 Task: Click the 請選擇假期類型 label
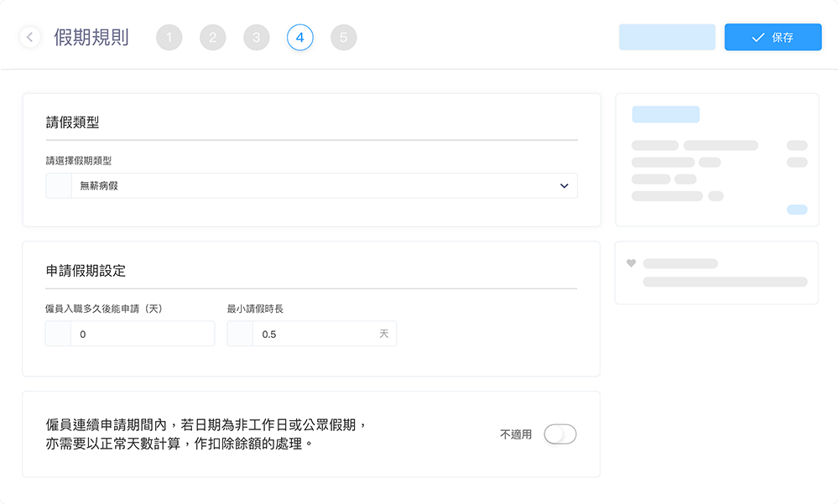pos(79,160)
